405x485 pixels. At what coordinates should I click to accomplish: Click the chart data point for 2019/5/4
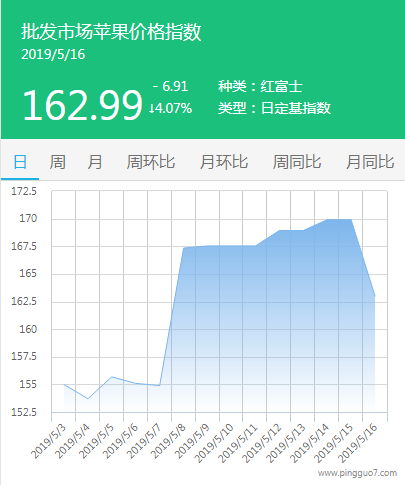click(x=88, y=399)
